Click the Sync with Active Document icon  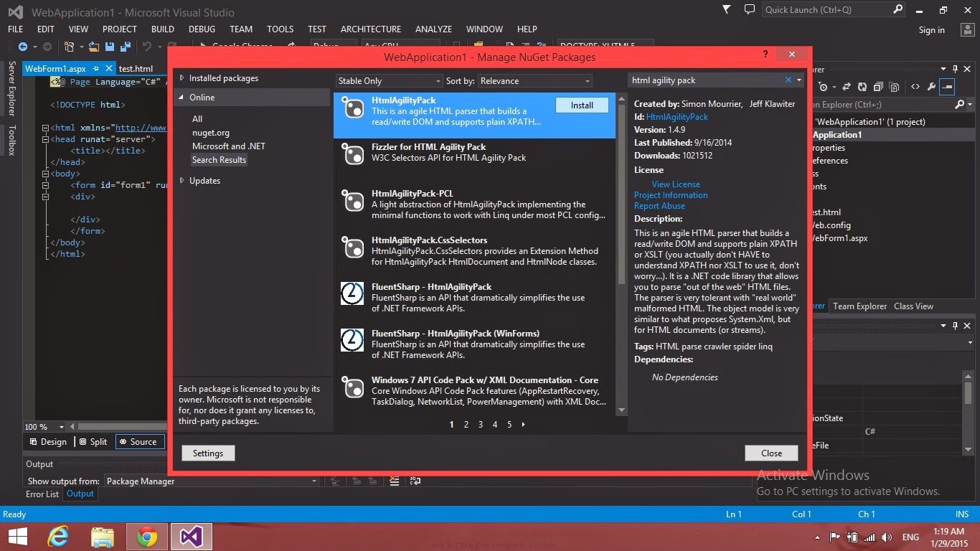pos(847,87)
